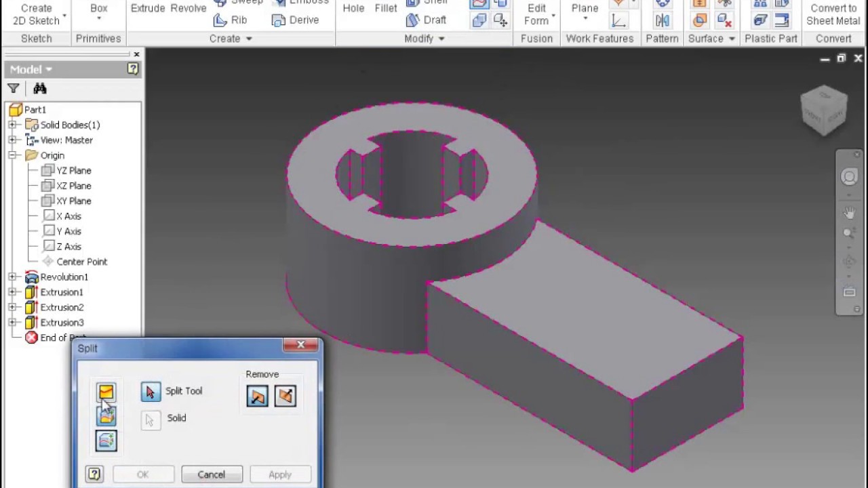
Task: Click the ViewCube in the viewport
Action: 824,109
